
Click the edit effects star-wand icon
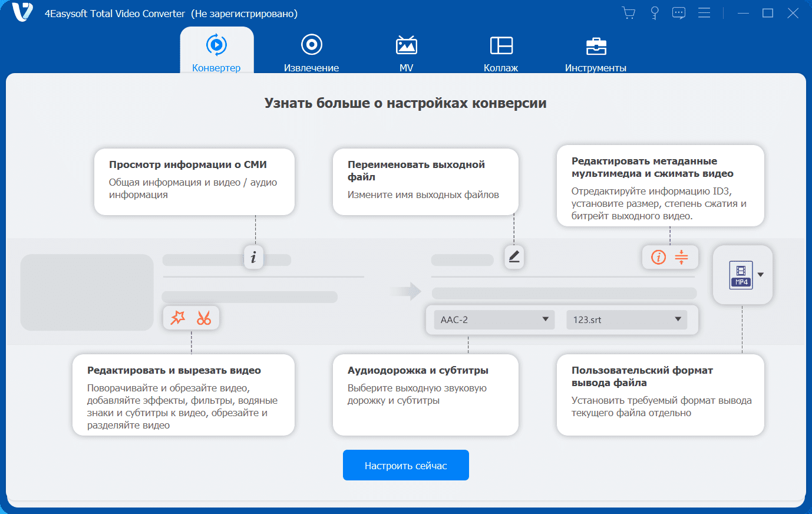(x=178, y=318)
